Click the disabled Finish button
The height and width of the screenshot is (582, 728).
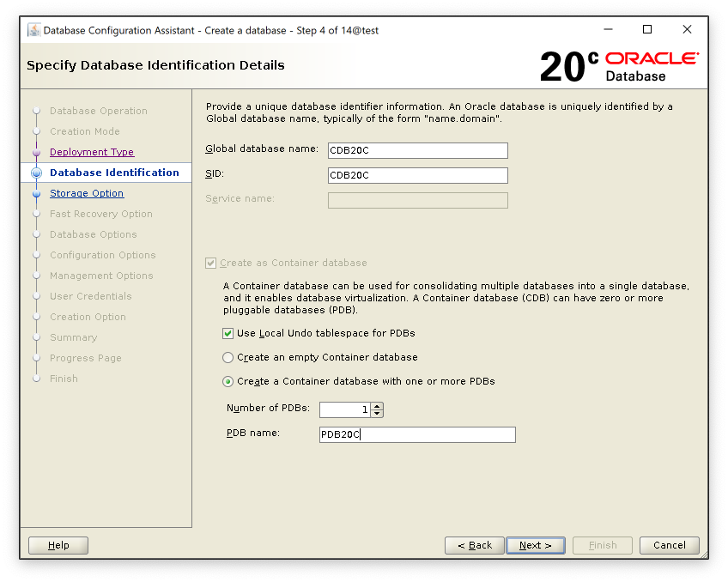tap(603, 545)
